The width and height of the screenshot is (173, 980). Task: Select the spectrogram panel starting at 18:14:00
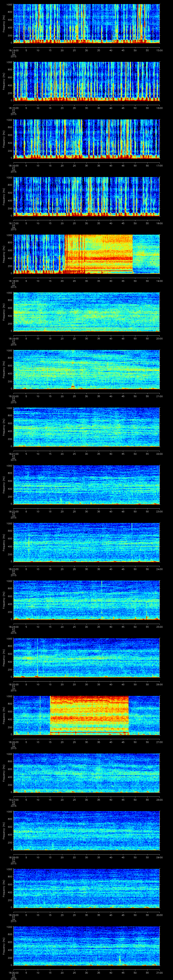pos(87,24)
